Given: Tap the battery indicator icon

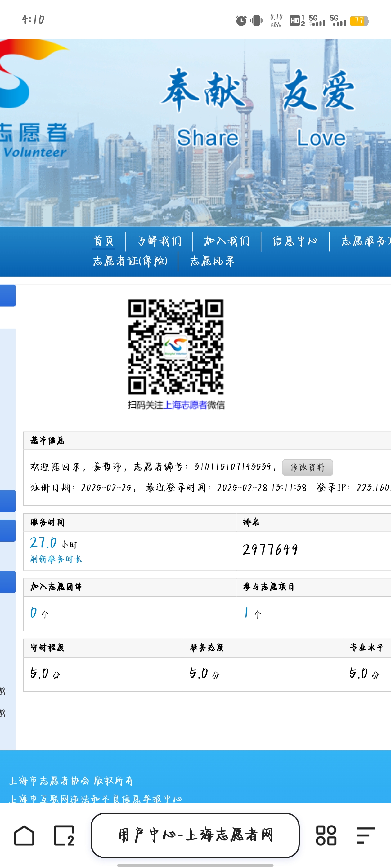Looking at the screenshot, I should point(359,21).
